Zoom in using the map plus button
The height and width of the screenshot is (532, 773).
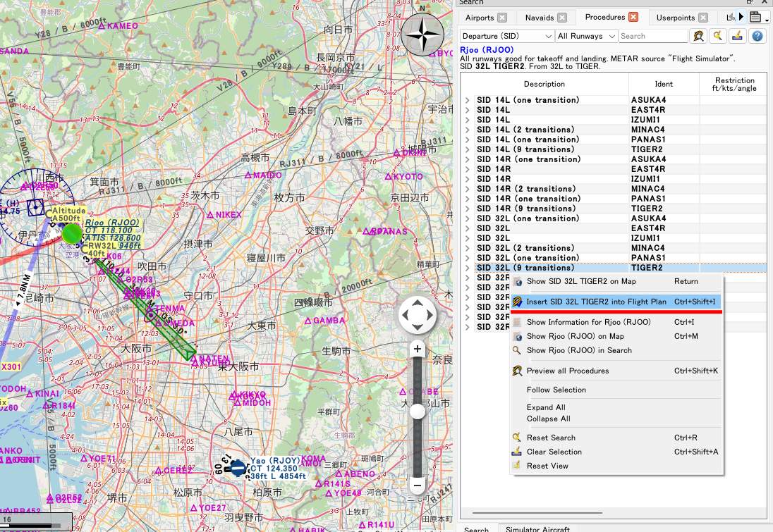418,349
